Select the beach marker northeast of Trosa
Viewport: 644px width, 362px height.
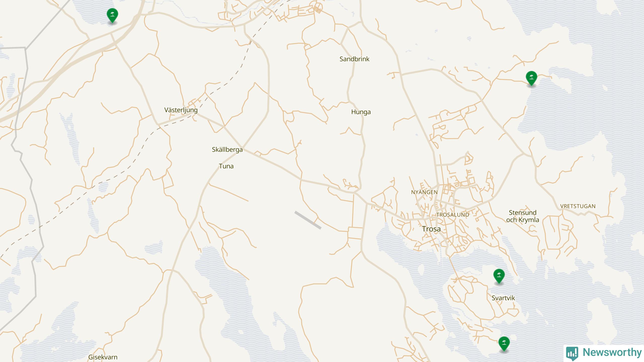click(532, 78)
